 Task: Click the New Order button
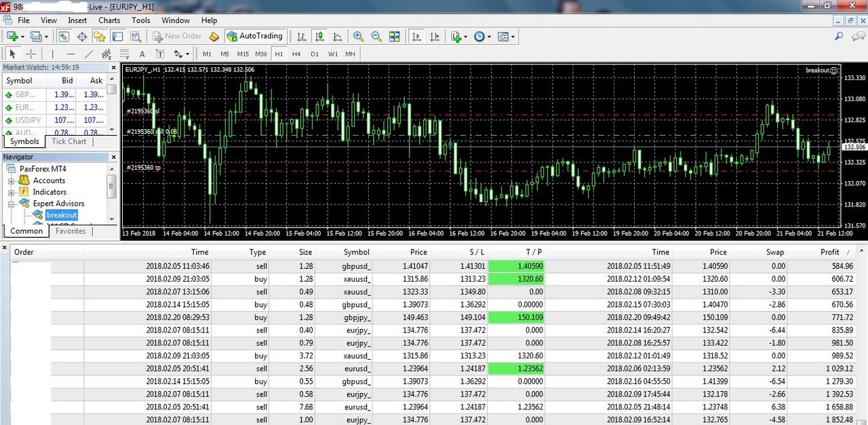pyautogui.click(x=177, y=37)
